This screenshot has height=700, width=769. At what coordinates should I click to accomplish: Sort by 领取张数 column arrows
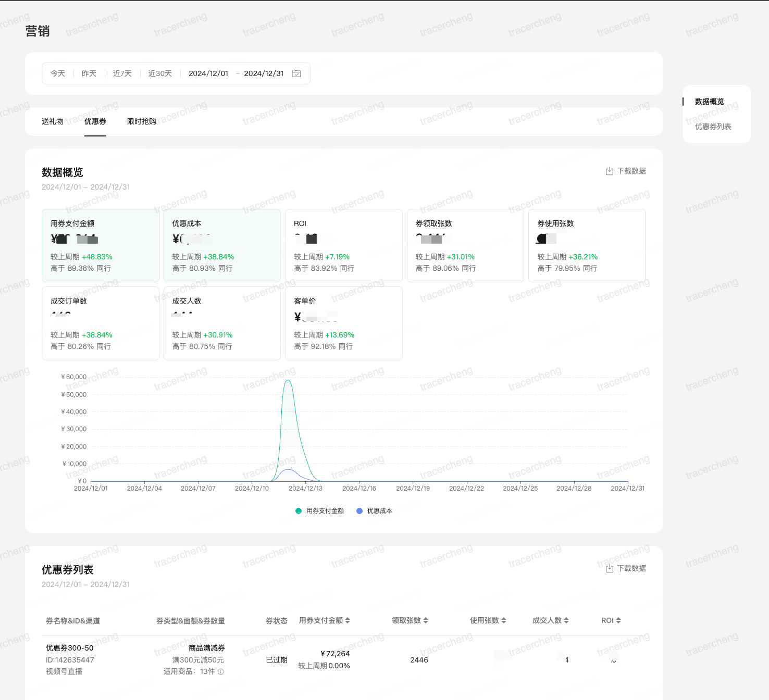pos(426,620)
